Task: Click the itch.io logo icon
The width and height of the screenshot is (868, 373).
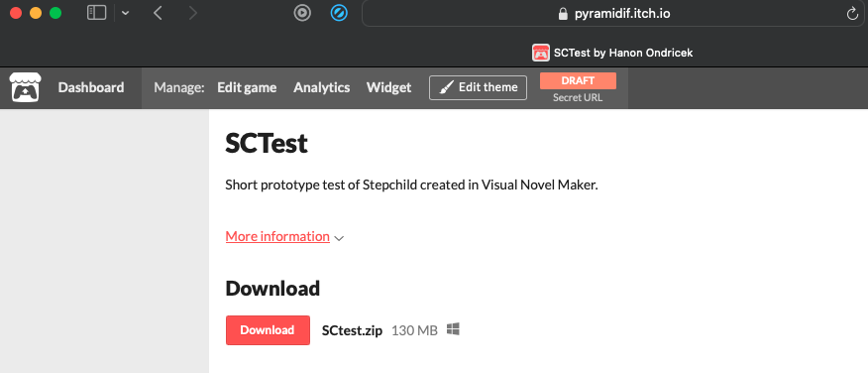Action: tap(25, 87)
